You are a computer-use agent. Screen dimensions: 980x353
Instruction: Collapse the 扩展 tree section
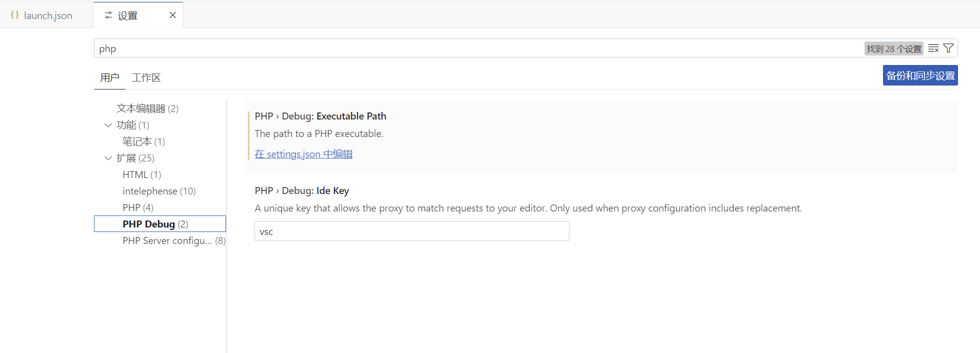(108, 158)
